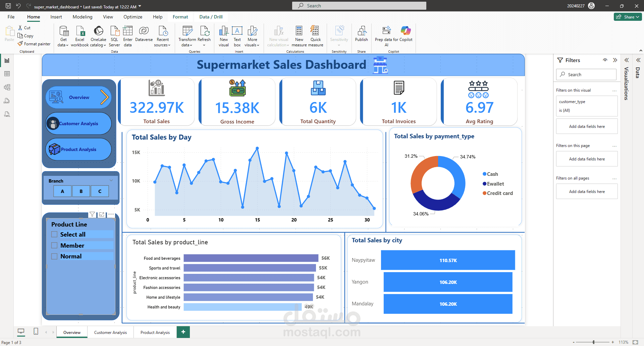Open the Insert ribbon tab
The image size is (644, 346).
(56, 17)
